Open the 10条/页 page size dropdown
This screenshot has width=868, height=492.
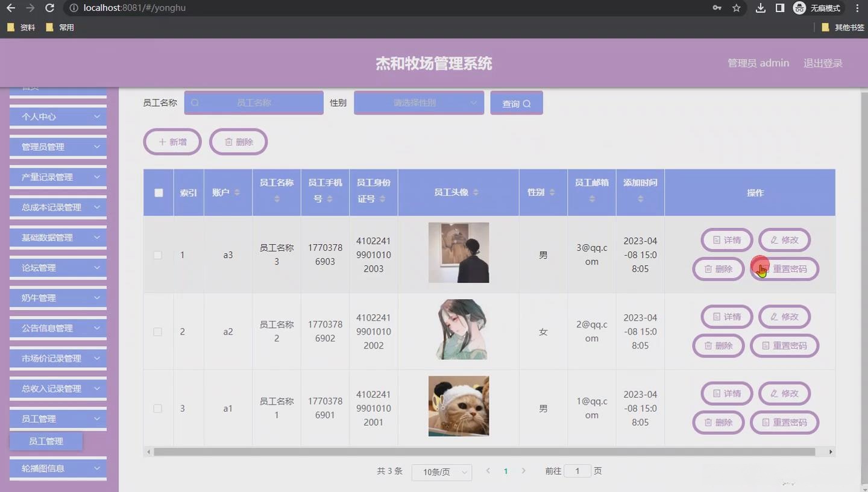tap(441, 472)
